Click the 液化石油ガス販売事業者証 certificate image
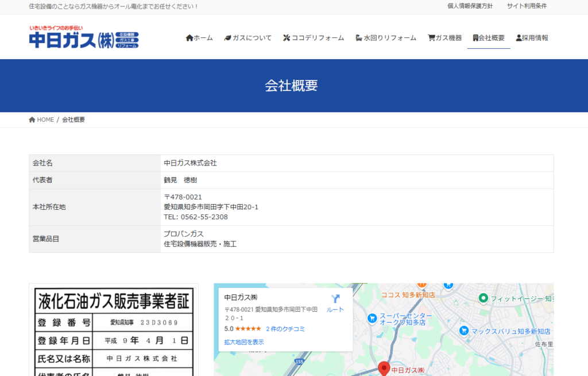This screenshot has width=588, height=376. [114, 331]
